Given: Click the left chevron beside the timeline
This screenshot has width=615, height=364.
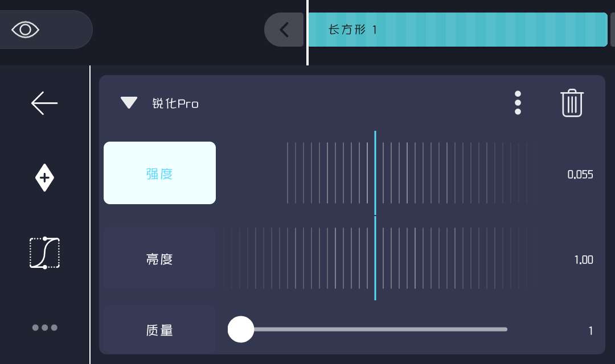Looking at the screenshot, I should tap(284, 30).
